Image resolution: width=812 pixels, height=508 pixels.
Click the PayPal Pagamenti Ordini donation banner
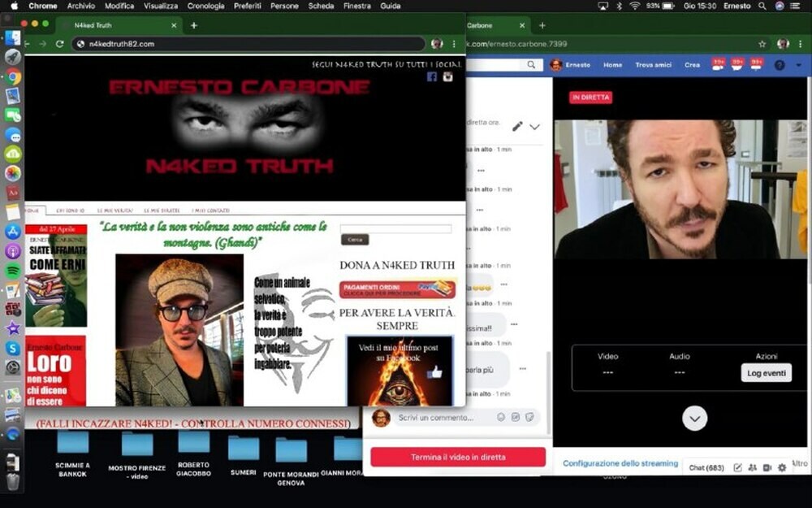click(x=397, y=290)
